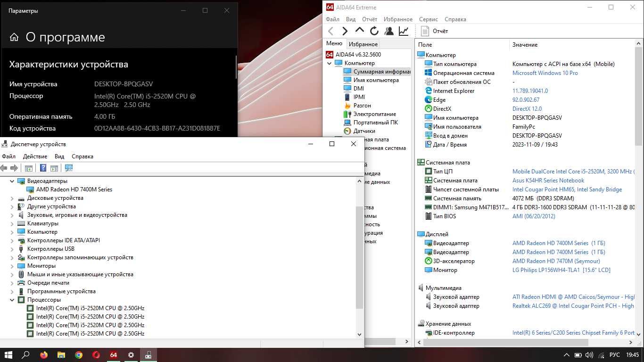The image size is (644, 362).
Task: Click Microsoft Windows 10 Pro link
Action: (545, 73)
